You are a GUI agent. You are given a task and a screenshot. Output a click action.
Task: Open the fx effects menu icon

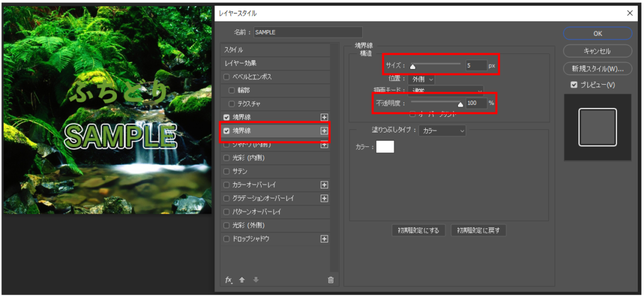tap(228, 280)
